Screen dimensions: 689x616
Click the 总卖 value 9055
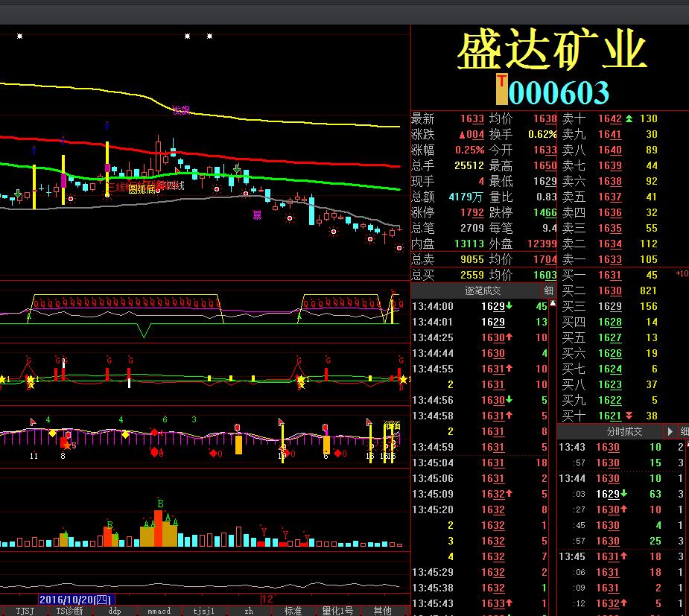(472, 259)
